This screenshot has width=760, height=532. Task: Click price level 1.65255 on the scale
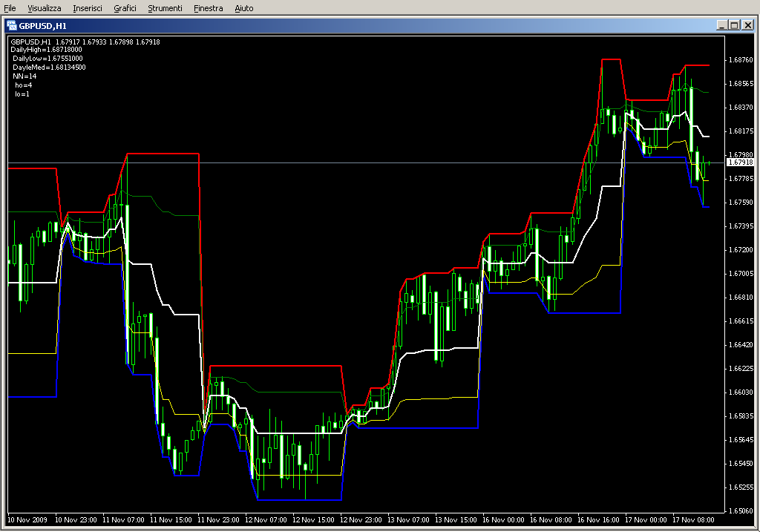(x=741, y=487)
